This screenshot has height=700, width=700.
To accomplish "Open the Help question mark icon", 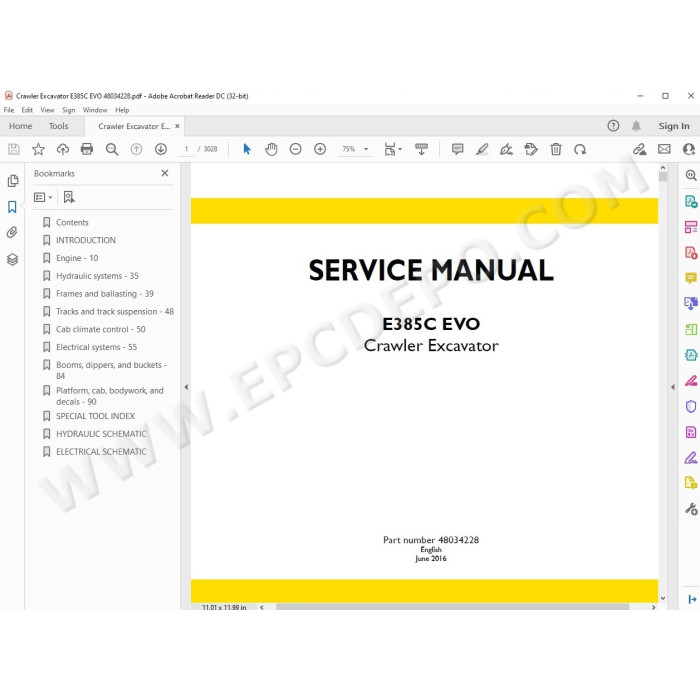I will coord(613,126).
